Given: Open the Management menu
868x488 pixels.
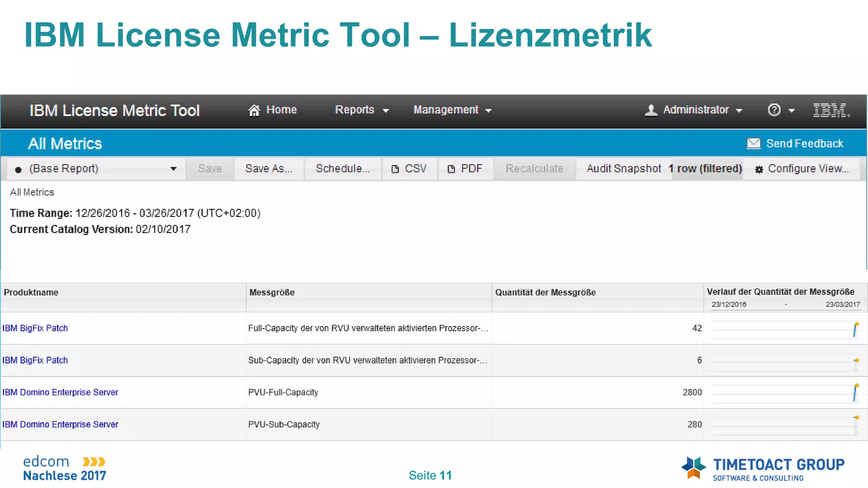Looking at the screenshot, I should click(x=453, y=110).
